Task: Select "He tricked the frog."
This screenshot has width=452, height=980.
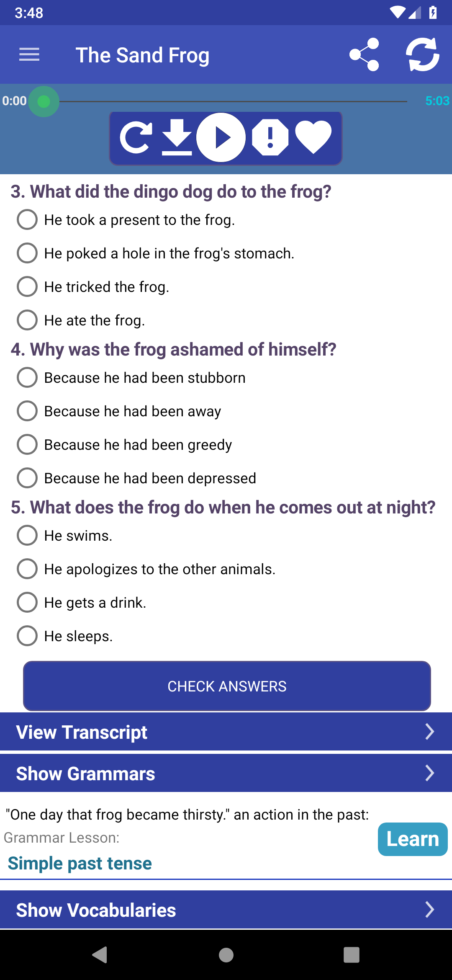Action: tap(93, 287)
